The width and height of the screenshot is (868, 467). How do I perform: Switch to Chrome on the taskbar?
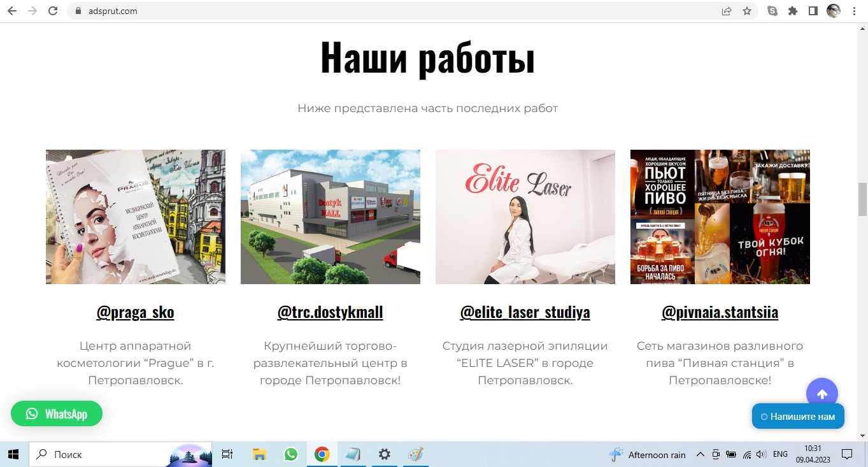[x=322, y=454]
